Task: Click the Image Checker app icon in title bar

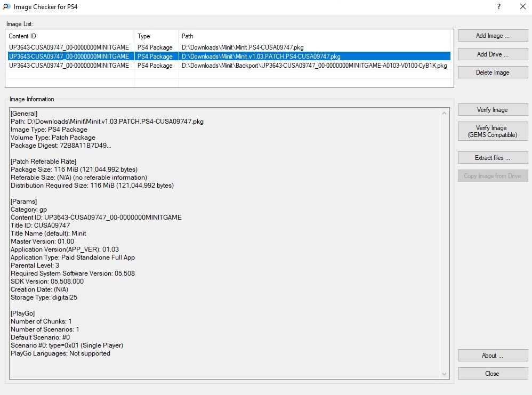Action: point(6,6)
